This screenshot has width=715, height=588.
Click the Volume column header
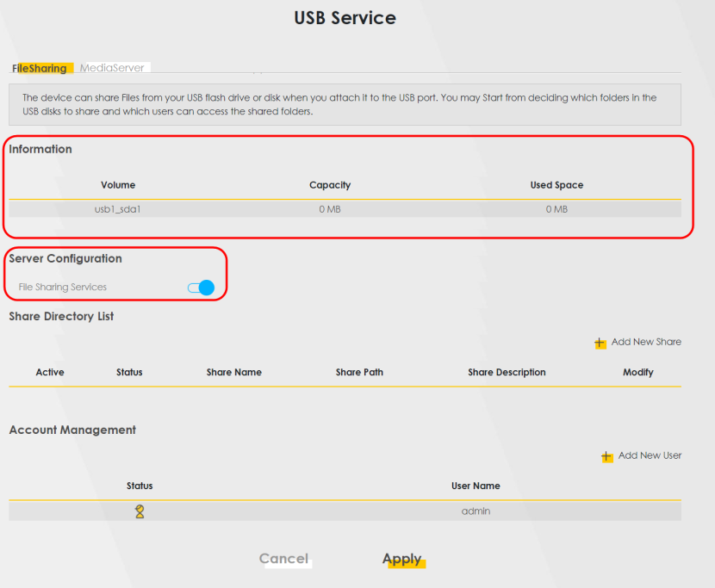point(118,185)
